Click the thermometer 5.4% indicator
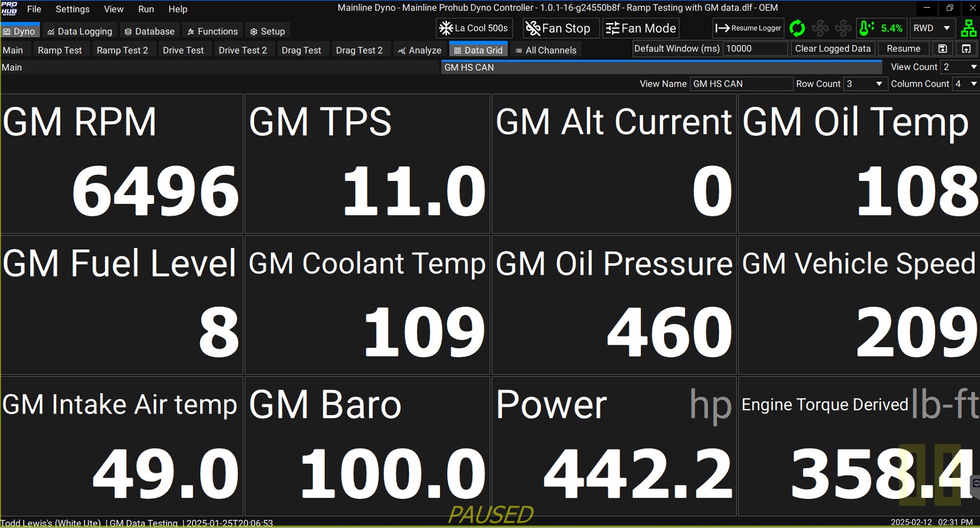The width and height of the screenshot is (980, 528). pyautogui.click(x=881, y=28)
